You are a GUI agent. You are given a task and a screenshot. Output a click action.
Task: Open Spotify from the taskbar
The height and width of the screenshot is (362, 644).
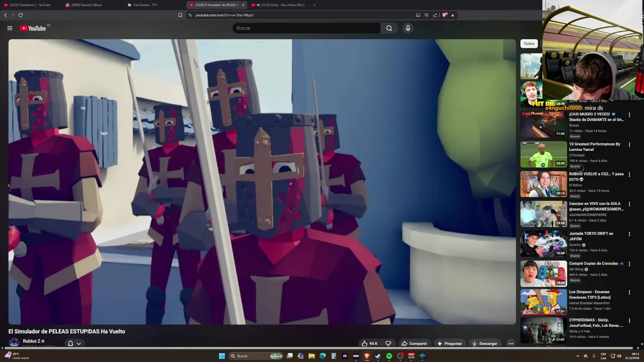[389, 356]
